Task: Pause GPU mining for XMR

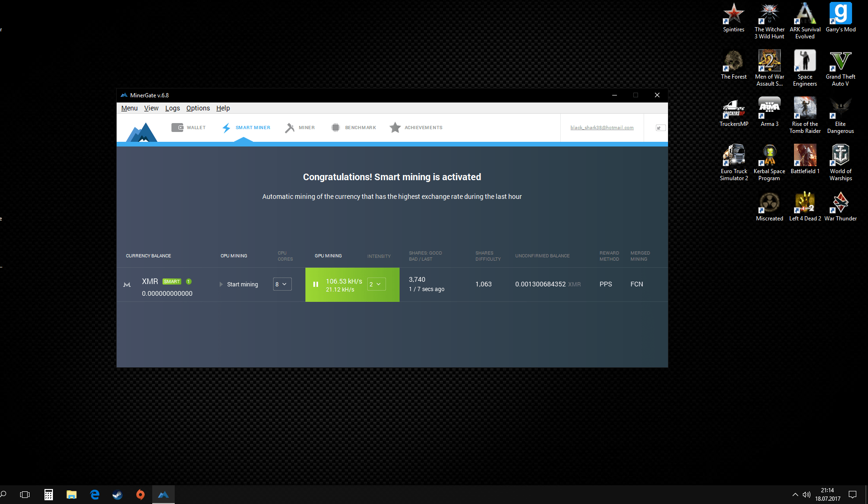Action: coord(316,284)
